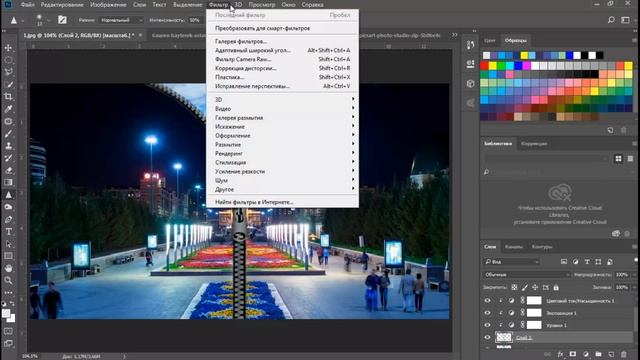Toggle lock image pixels brush icon

[x=524, y=287]
